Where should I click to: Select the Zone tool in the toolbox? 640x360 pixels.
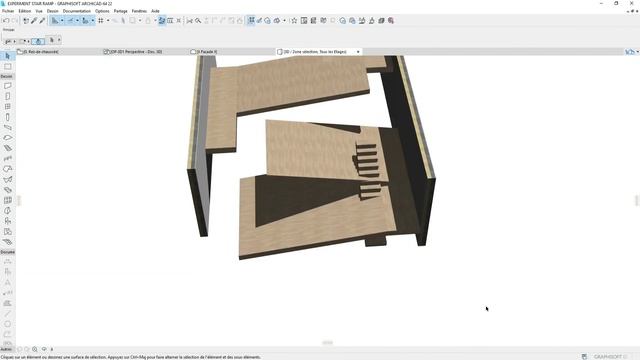pyautogui.click(x=7, y=231)
